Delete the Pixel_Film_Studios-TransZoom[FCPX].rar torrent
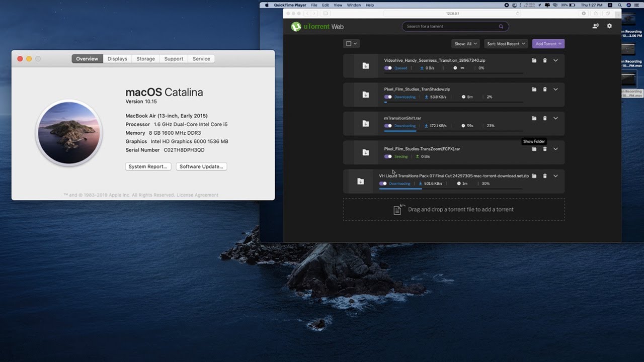644x362 pixels. pyautogui.click(x=545, y=149)
